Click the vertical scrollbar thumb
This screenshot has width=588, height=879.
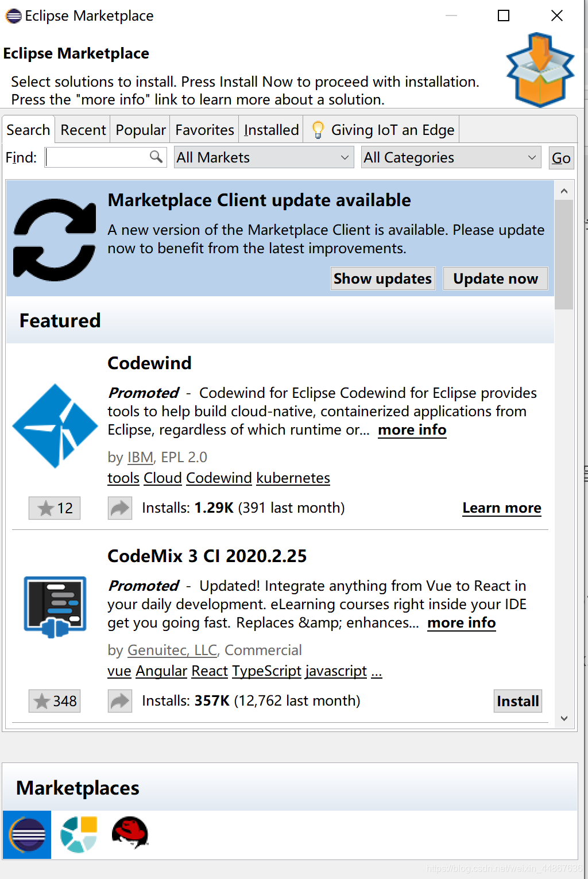coord(564,254)
